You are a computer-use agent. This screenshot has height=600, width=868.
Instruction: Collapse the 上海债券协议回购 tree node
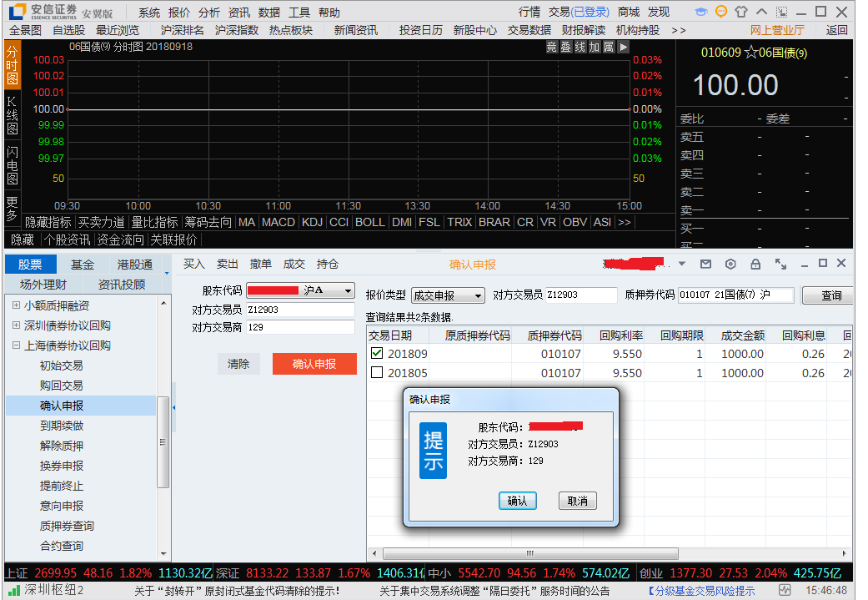[x=16, y=345]
